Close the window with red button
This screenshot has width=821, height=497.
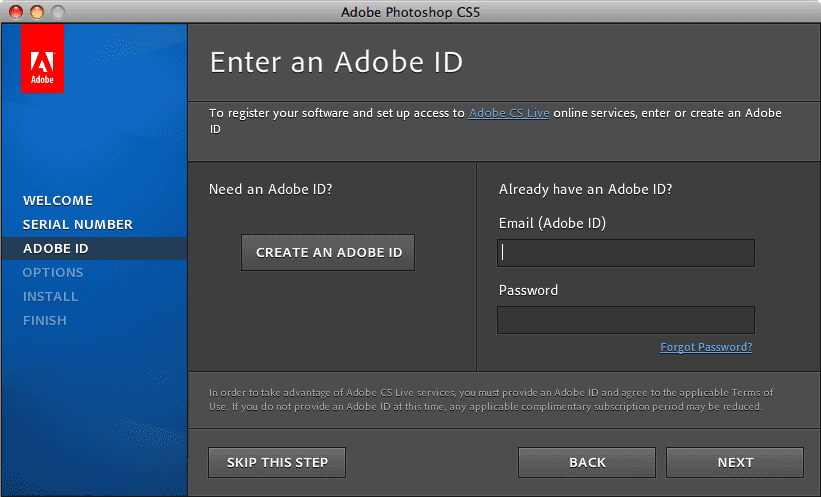[16, 12]
